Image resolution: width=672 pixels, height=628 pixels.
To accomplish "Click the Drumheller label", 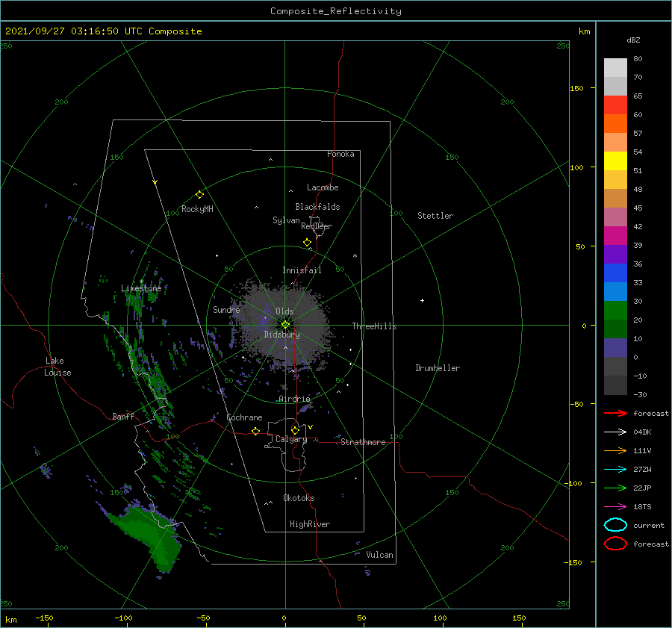I will [438, 368].
